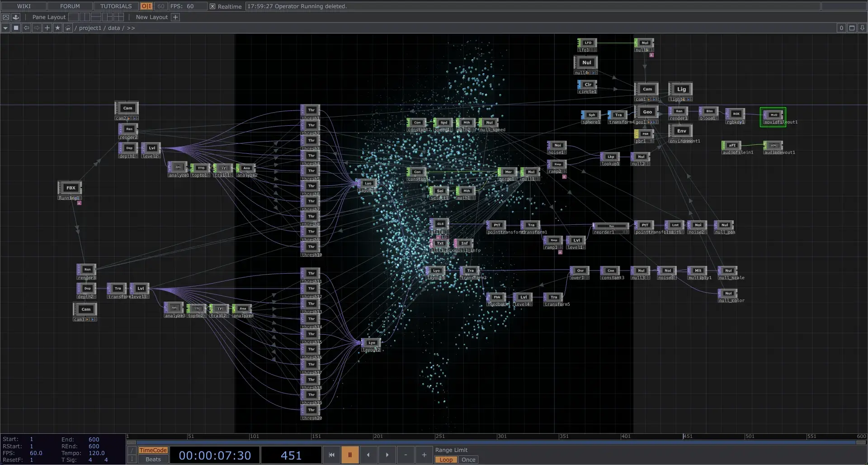Add a New Layout with plus

175,17
